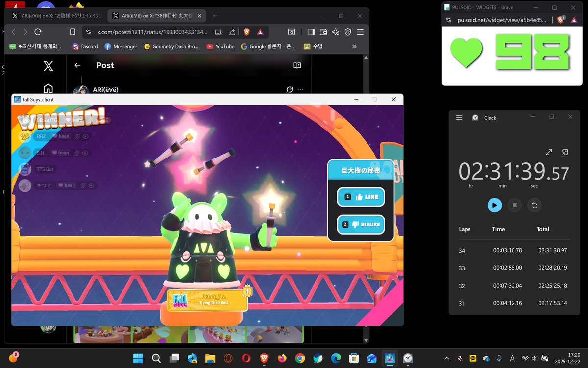This screenshot has height=368, width=588.
Task: Bookmark this page in Brave toolbar
Action: (73, 32)
